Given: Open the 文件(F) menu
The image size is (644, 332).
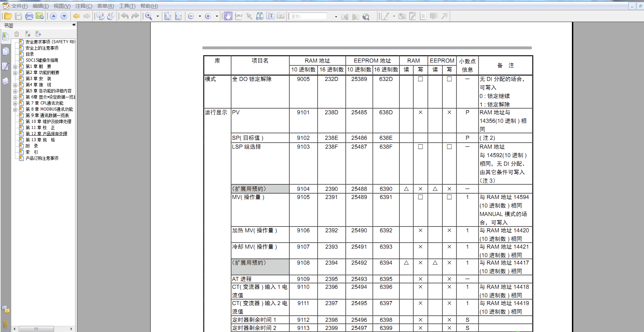Looking at the screenshot, I should pyautogui.click(x=19, y=6).
